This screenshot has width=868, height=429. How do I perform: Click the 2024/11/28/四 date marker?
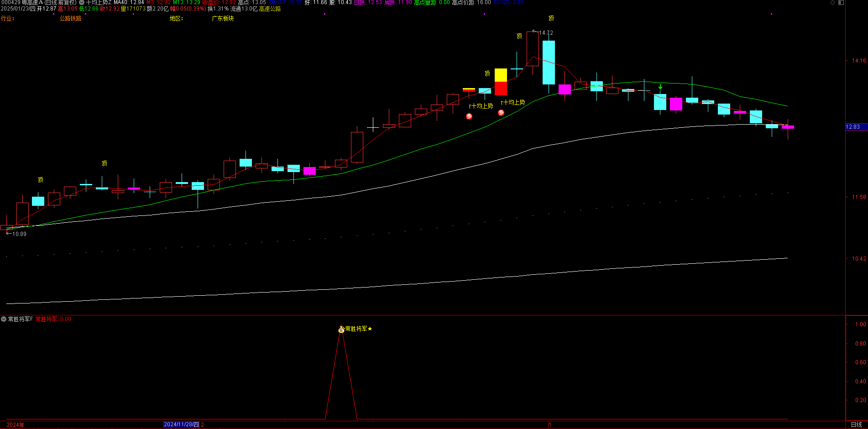coord(182,424)
